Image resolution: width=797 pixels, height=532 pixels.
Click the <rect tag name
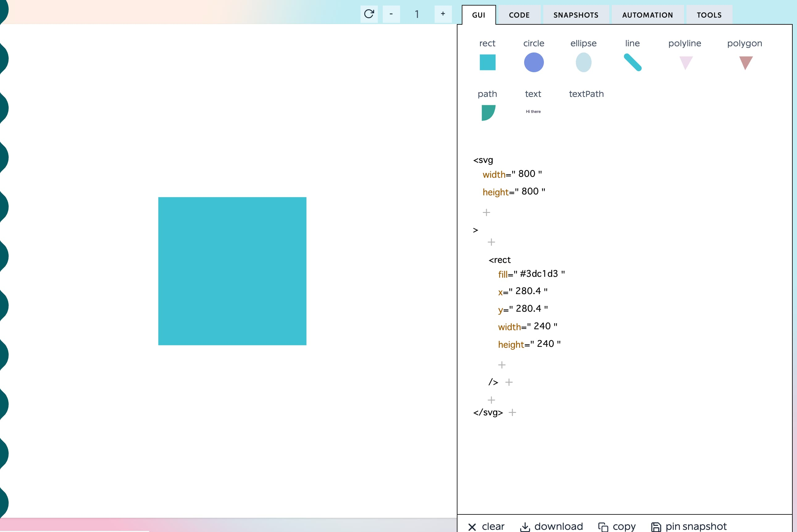[499, 260]
